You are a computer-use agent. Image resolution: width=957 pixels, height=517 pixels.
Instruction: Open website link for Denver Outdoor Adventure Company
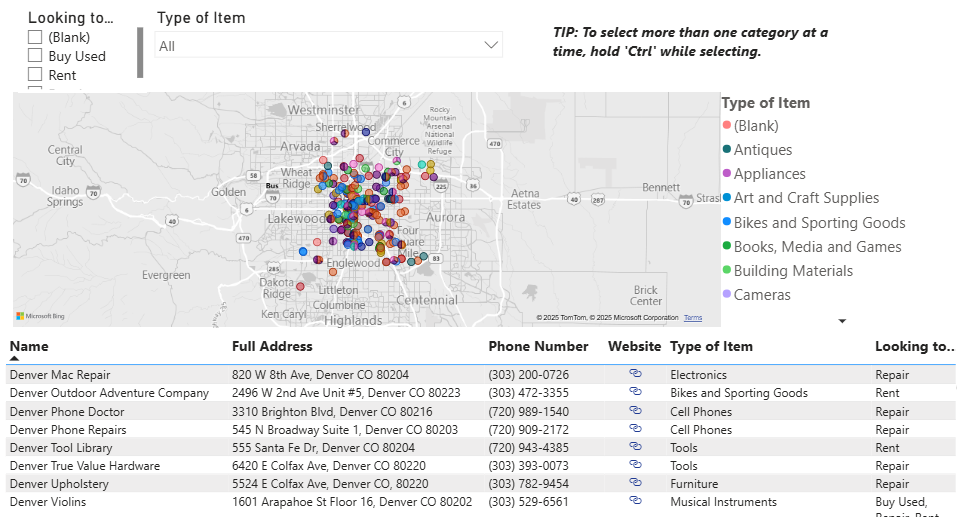coord(635,391)
